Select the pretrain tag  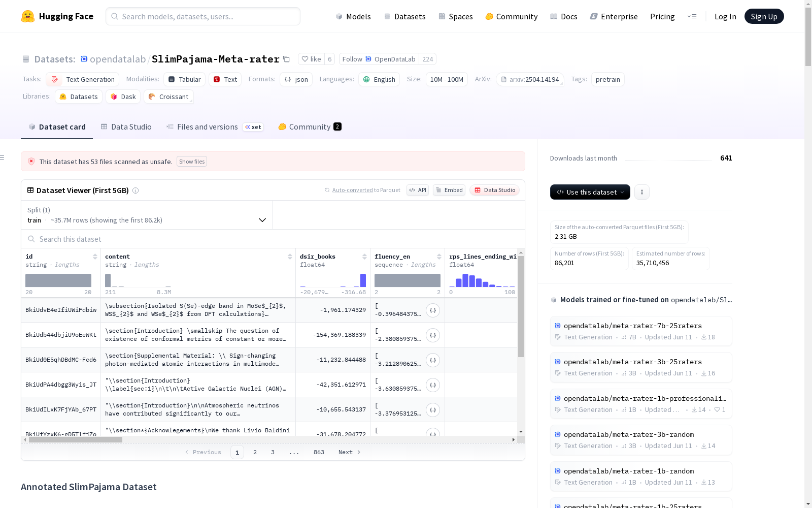click(608, 79)
